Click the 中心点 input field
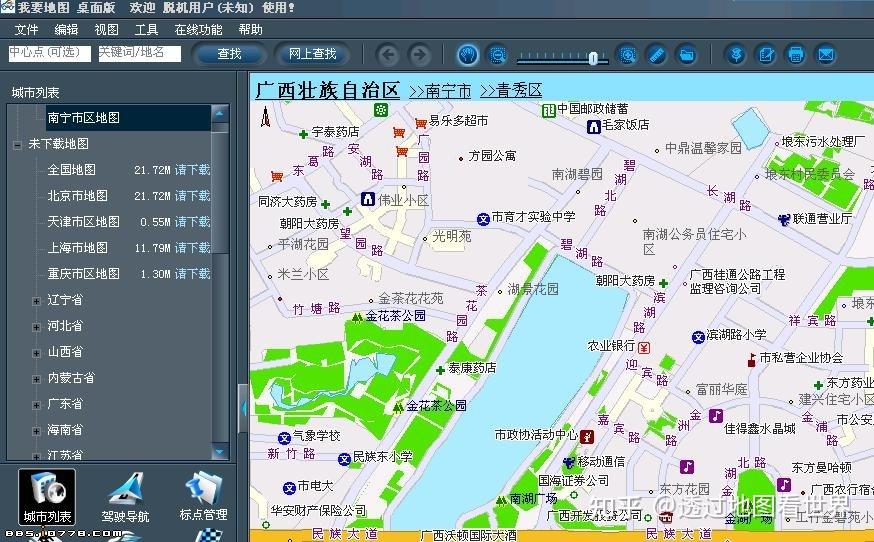Screen dimensions: 874x542 (50, 54)
